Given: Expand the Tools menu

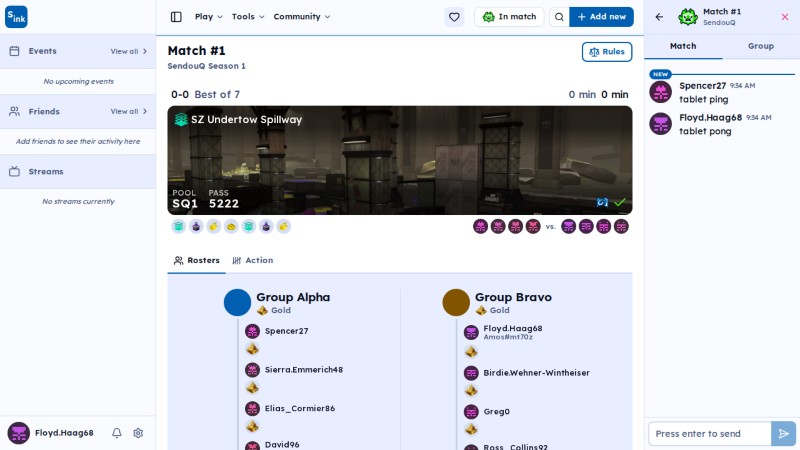Looking at the screenshot, I should point(248,17).
